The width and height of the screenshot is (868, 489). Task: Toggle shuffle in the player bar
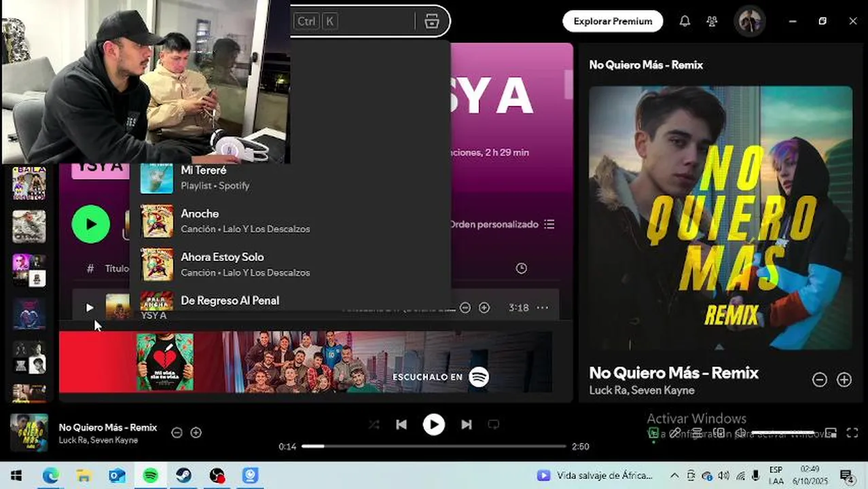coord(374,424)
